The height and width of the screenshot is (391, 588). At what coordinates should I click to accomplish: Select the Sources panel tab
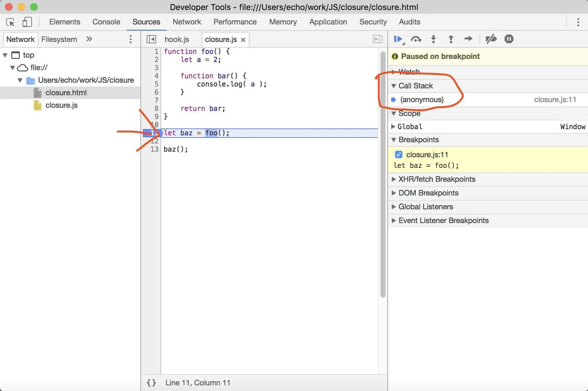[x=146, y=22]
